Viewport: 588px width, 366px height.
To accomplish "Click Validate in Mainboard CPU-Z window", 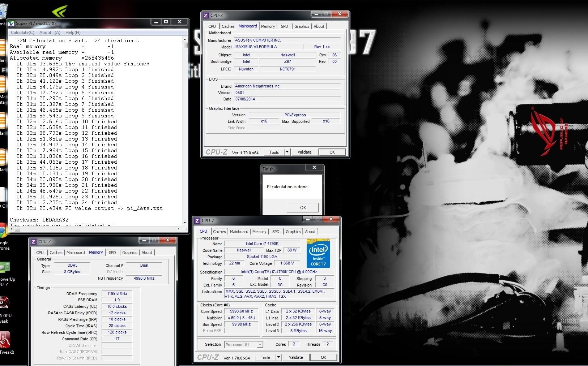I will (x=304, y=152).
